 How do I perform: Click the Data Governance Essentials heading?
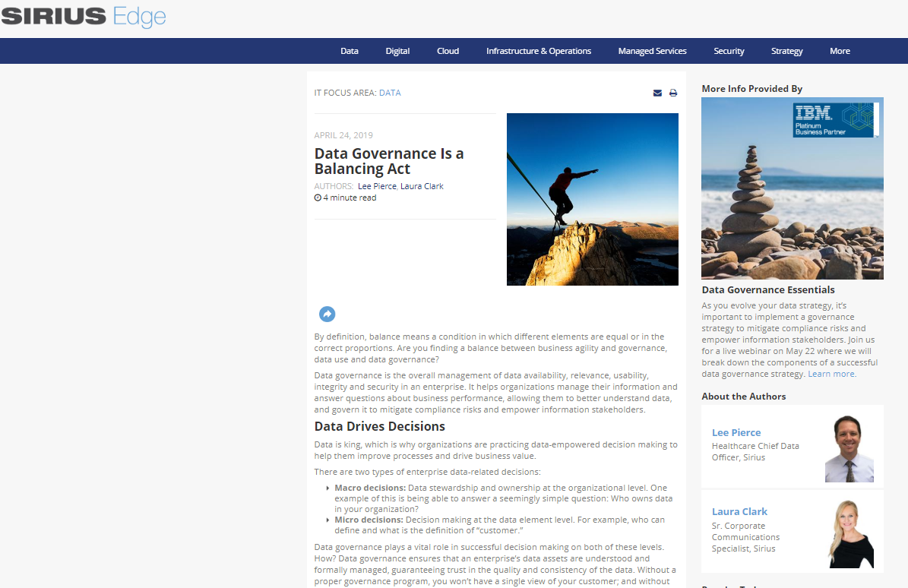(x=768, y=290)
